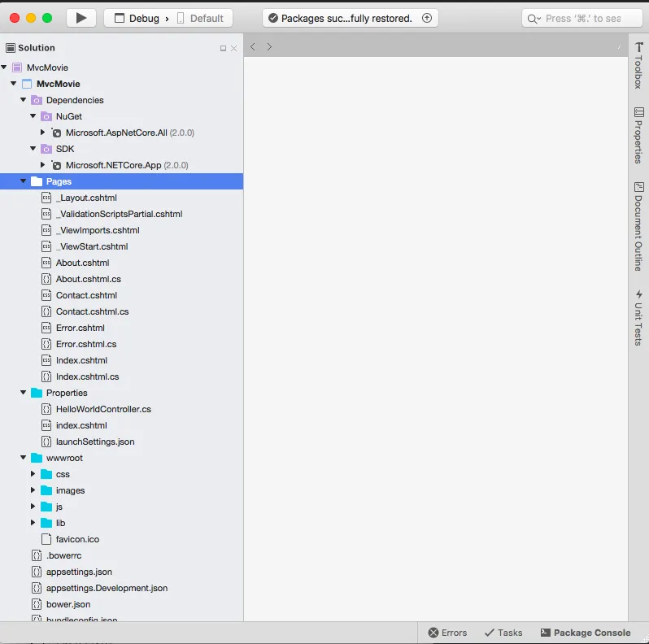Image resolution: width=649 pixels, height=644 pixels.
Task: Click the Dependencies folder icon
Action: tap(37, 100)
